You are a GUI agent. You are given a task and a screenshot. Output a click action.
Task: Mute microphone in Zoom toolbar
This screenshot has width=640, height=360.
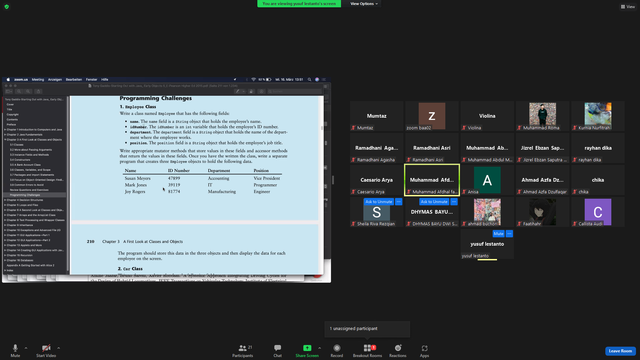tap(15, 350)
